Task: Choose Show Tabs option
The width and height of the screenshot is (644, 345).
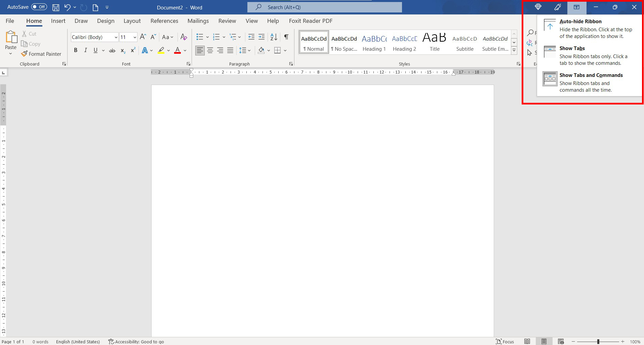Action: 590,56
